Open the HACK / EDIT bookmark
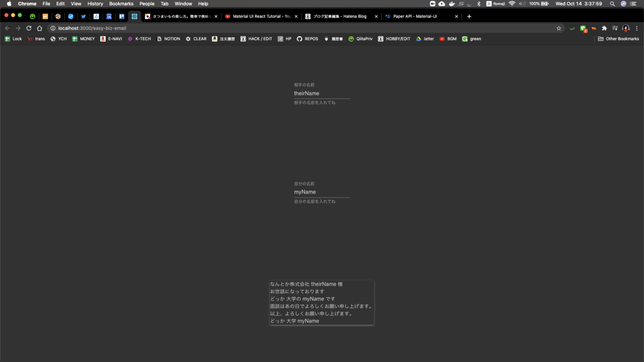Screen dimensions: 644x362 coord(256,38)
